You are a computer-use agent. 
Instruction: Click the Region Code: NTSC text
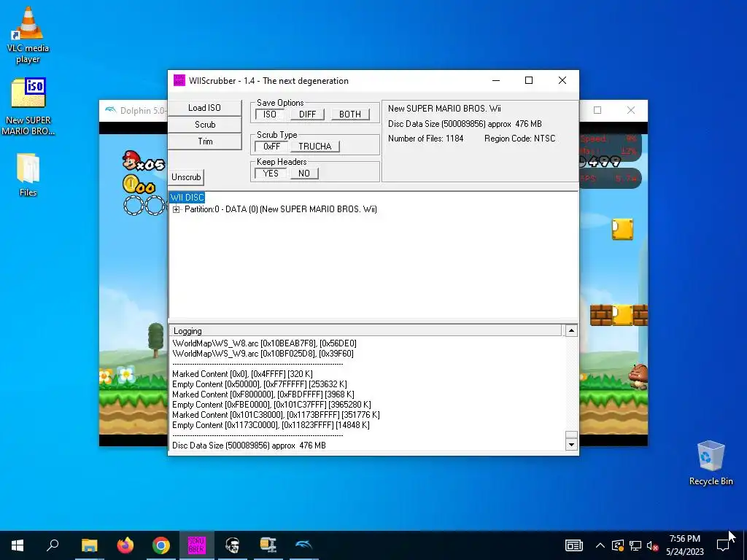pos(519,139)
